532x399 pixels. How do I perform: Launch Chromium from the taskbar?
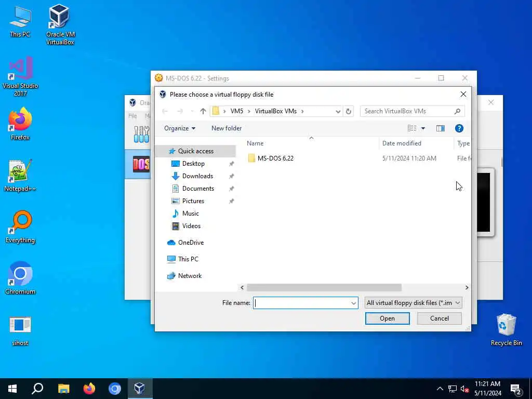(x=115, y=389)
